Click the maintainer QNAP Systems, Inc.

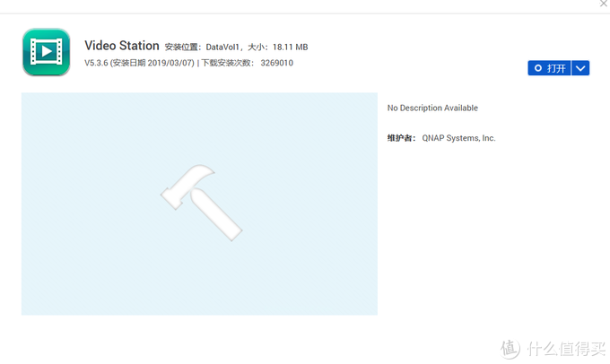point(458,138)
